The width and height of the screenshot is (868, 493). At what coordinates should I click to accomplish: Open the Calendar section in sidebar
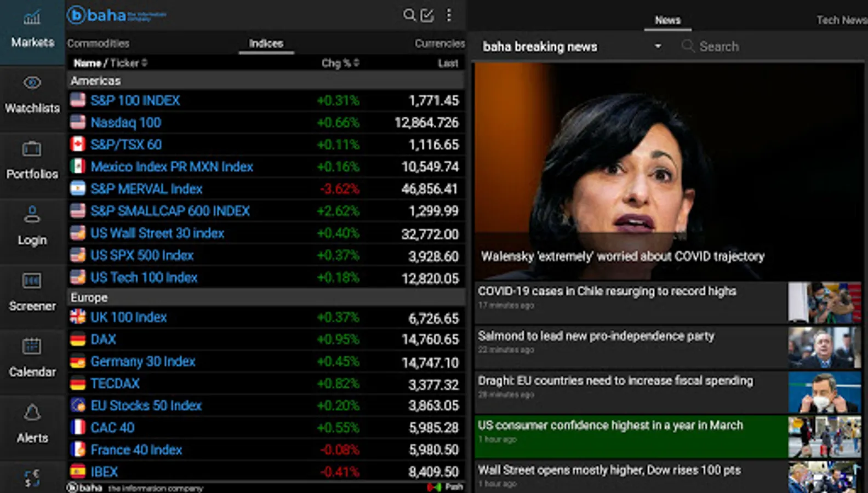point(32,362)
